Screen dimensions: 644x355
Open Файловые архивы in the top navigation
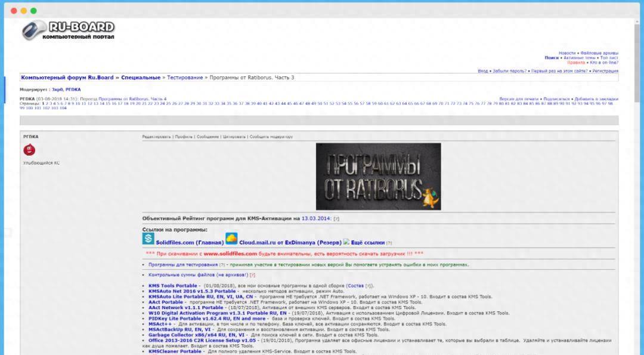coord(599,53)
